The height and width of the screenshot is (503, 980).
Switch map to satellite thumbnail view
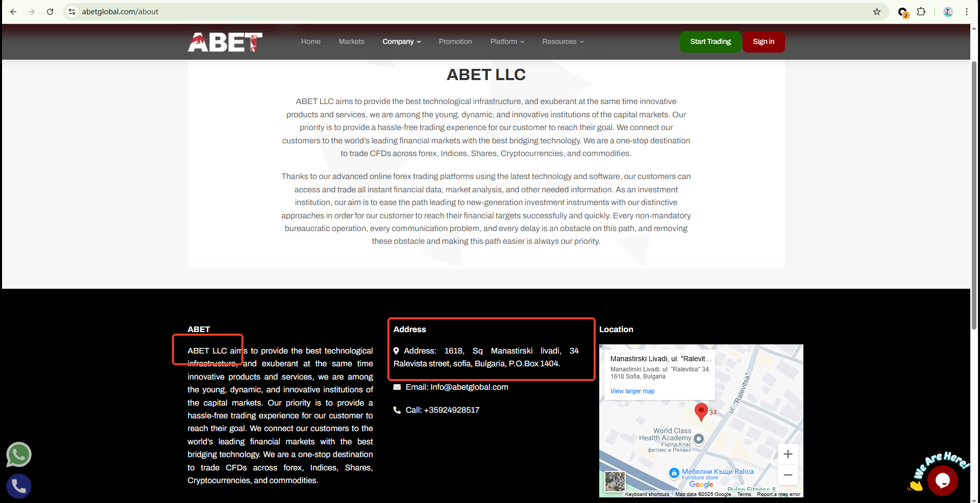(x=615, y=482)
